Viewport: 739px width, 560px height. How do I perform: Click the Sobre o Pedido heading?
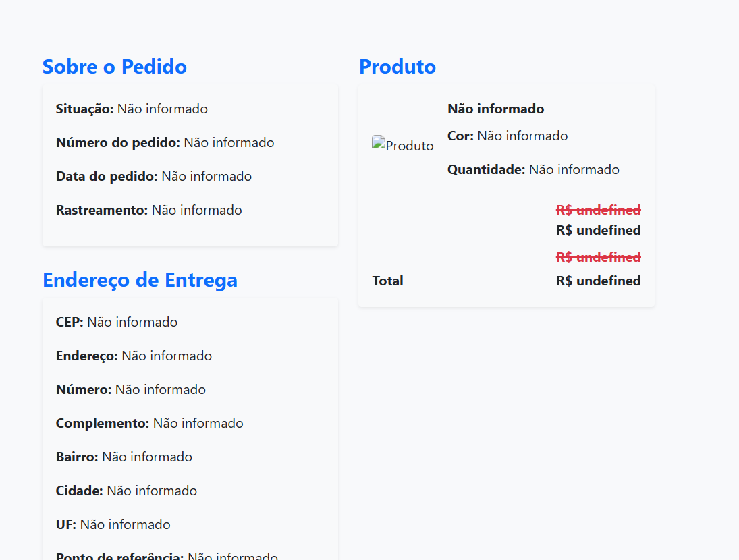click(115, 67)
